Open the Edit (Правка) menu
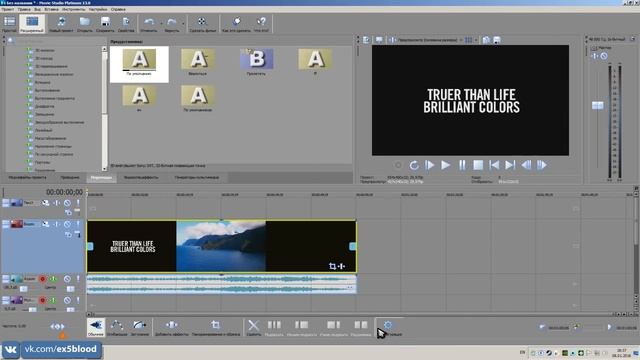This screenshot has height=360, width=640. pyautogui.click(x=24, y=9)
